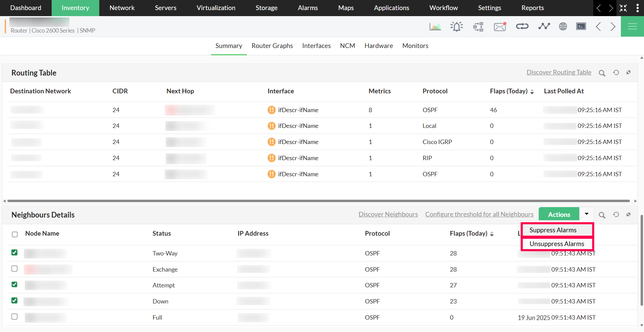Switch to the Interfaces tab

[x=316, y=46]
